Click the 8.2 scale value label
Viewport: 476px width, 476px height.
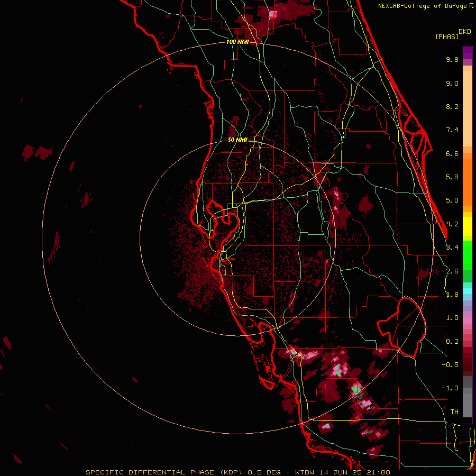452,106
